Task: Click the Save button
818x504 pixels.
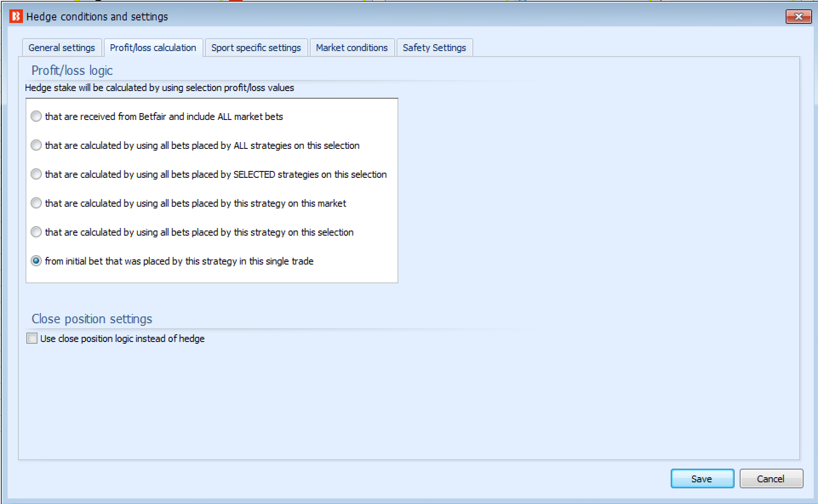Action: coord(702,478)
